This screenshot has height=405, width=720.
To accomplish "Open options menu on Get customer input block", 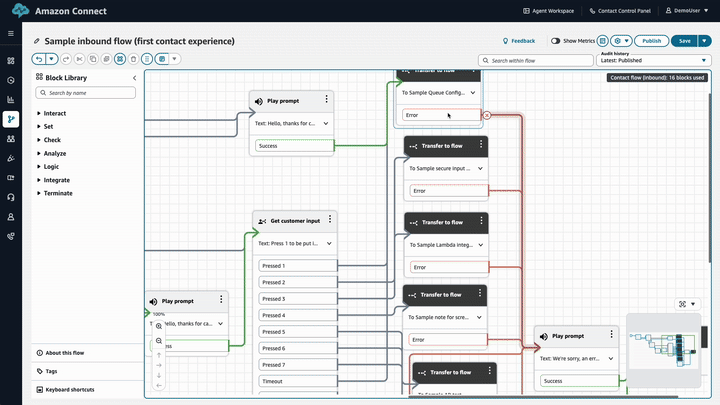I will pyautogui.click(x=331, y=220).
